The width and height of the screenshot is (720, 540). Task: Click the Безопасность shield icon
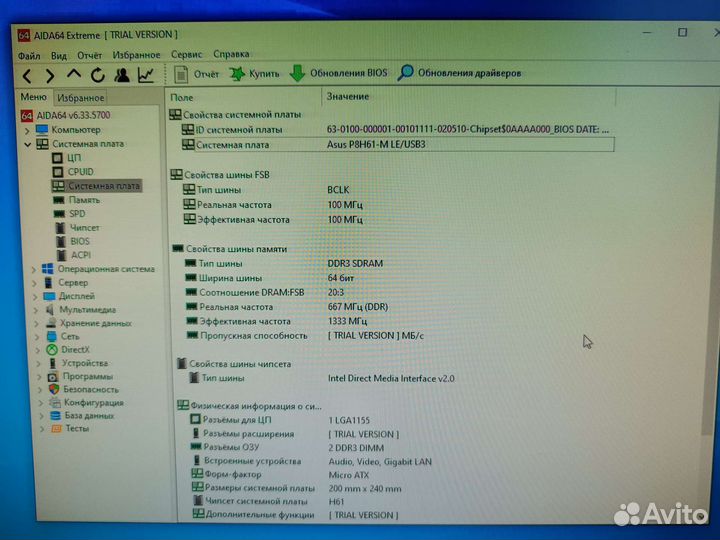[x=54, y=389]
